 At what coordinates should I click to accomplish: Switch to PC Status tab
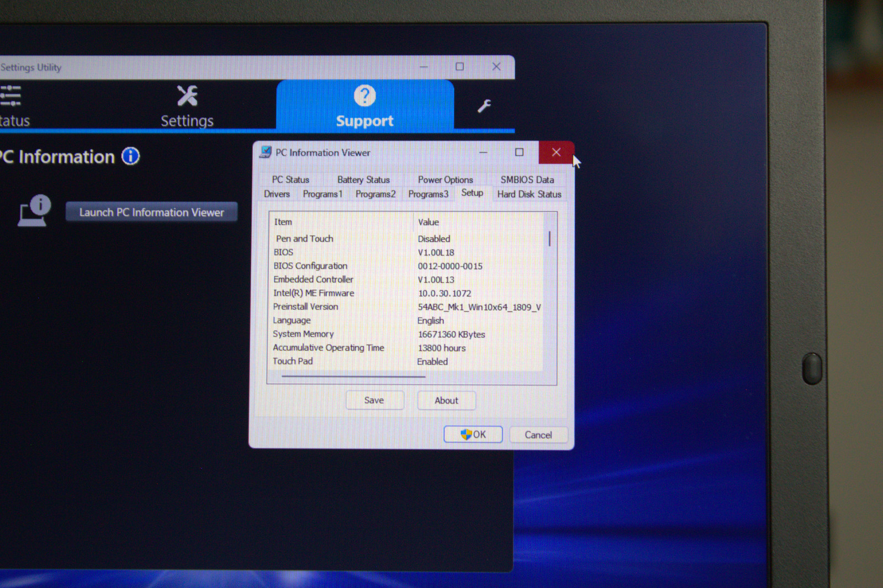click(290, 179)
